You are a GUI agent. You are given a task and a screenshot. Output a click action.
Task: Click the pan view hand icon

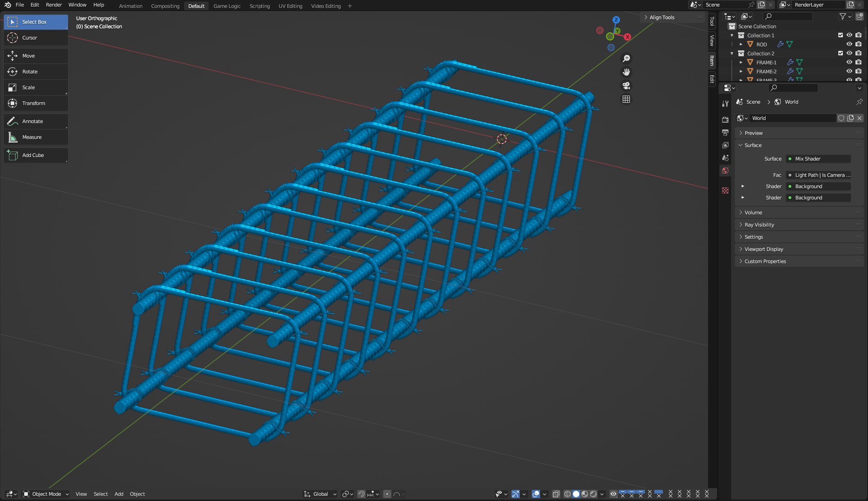click(x=626, y=72)
